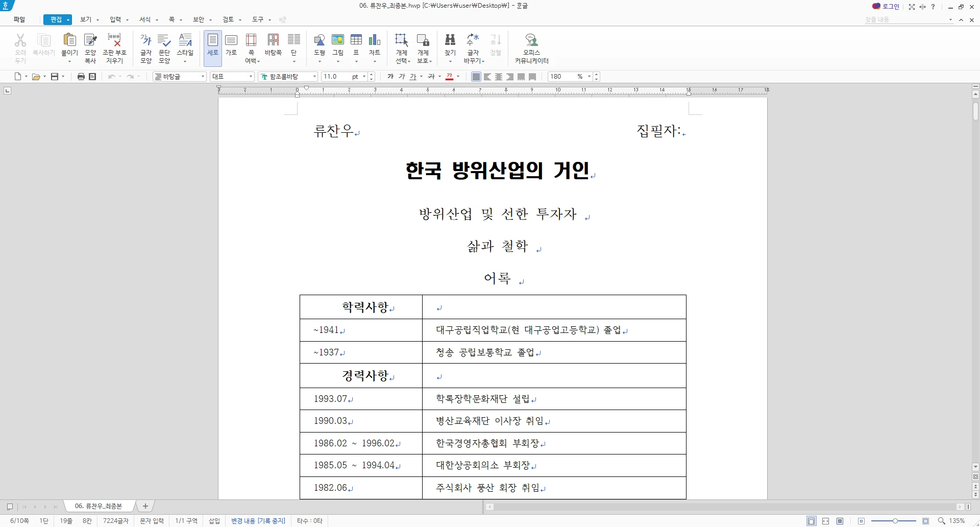The image size is (980, 527).
Task: Click the font color red swatch
Action: [450, 77]
